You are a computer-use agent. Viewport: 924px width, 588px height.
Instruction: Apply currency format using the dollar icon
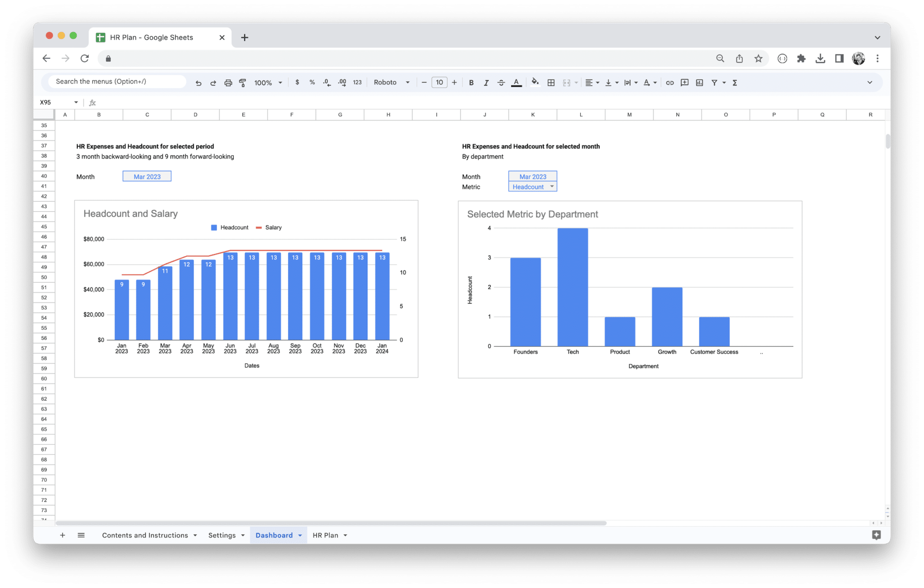click(x=297, y=82)
